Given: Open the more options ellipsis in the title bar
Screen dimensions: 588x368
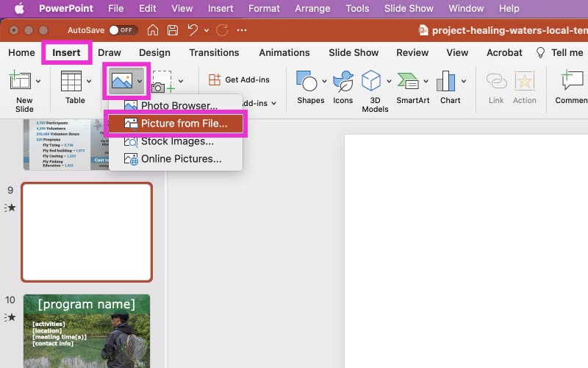Looking at the screenshot, I should click(242, 30).
